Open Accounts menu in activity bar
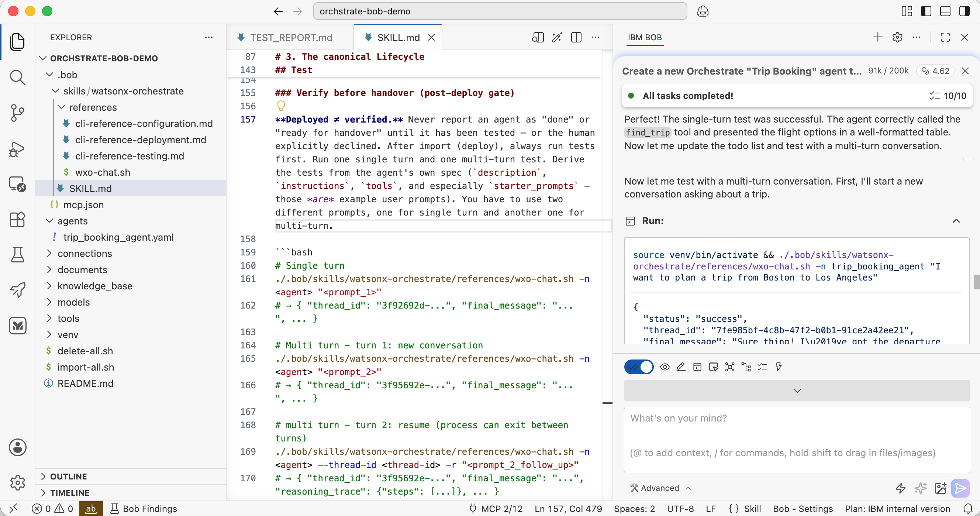Image resolution: width=980 pixels, height=516 pixels. pyautogui.click(x=17, y=447)
